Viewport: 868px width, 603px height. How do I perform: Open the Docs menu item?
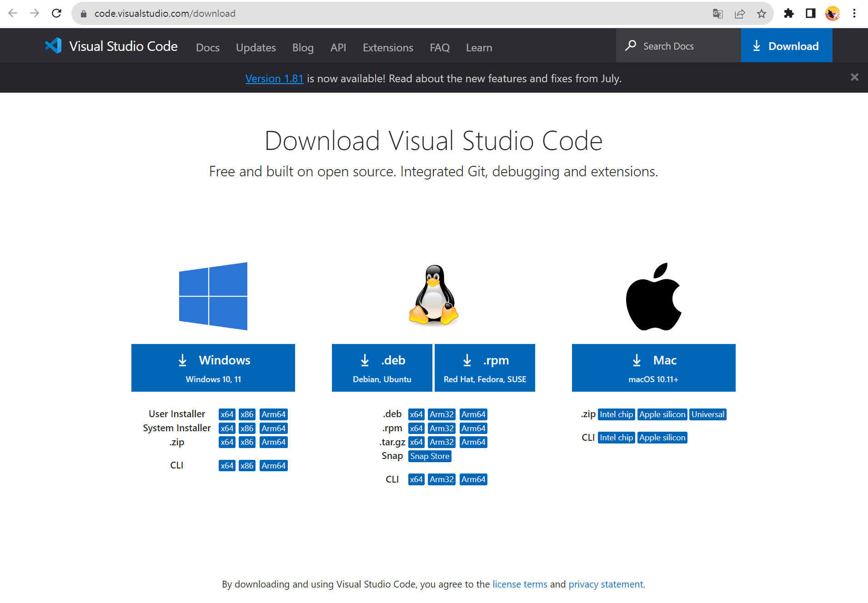pyautogui.click(x=208, y=47)
